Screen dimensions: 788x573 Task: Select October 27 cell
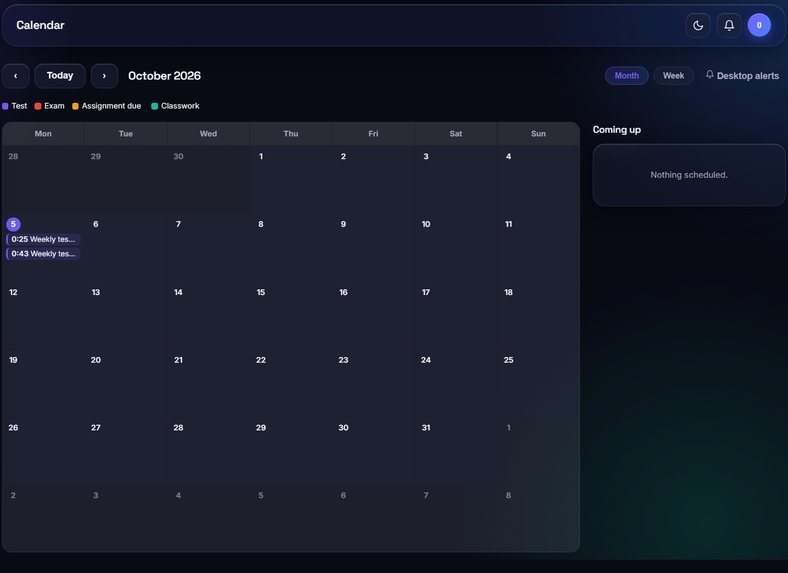click(126, 450)
